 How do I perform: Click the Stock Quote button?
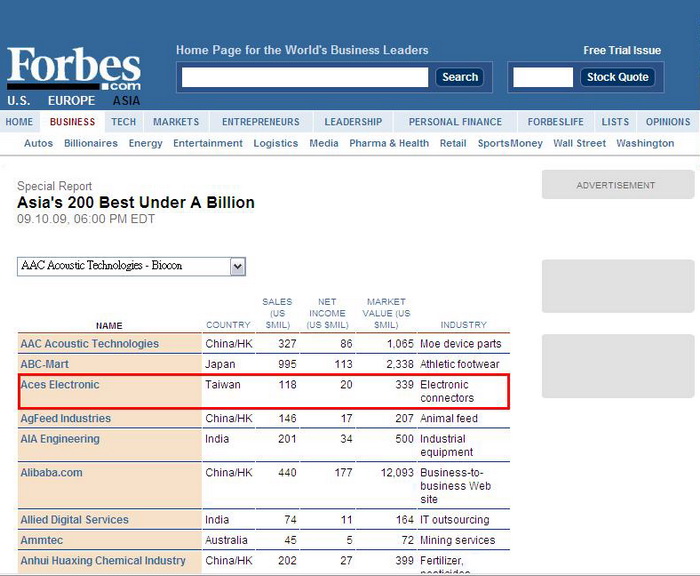pos(618,77)
